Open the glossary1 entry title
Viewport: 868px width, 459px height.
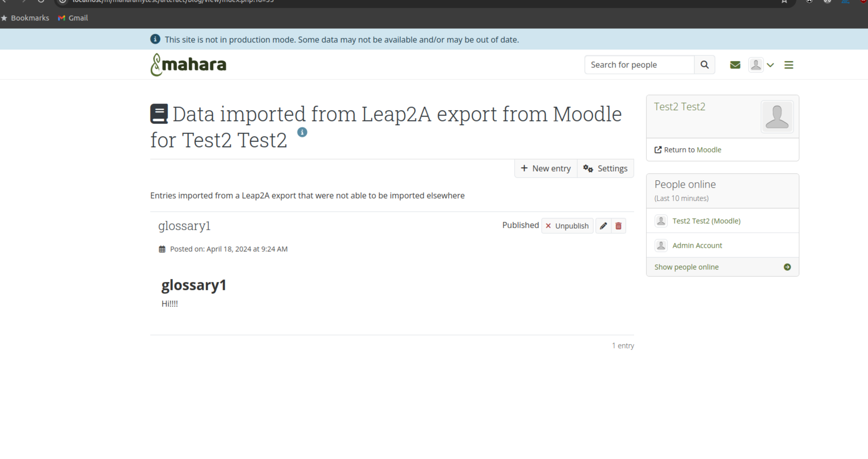point(184,226)
